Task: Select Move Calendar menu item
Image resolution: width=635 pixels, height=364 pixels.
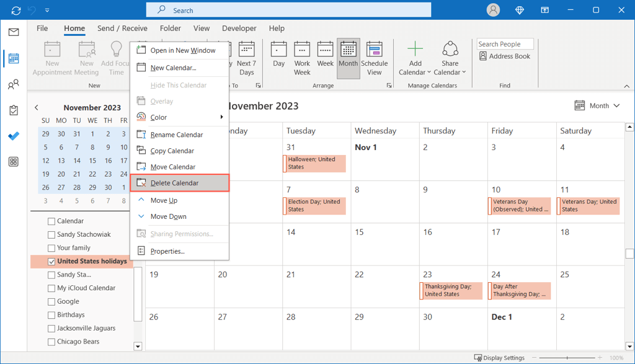Action: point(179,167)
